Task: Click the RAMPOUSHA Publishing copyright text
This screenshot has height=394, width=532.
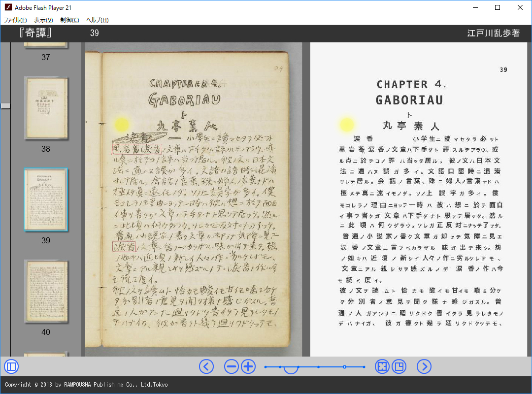Action: [x=86, y=385]
